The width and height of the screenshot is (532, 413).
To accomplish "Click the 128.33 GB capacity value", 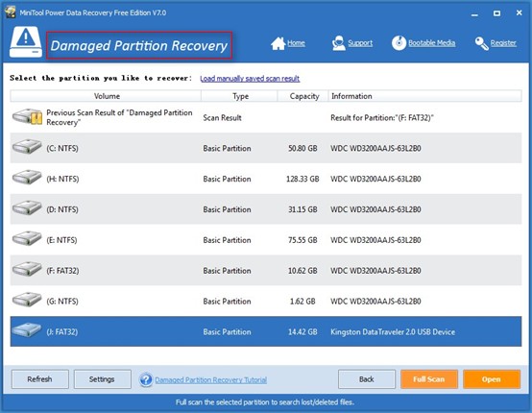I will pos(302,179).
